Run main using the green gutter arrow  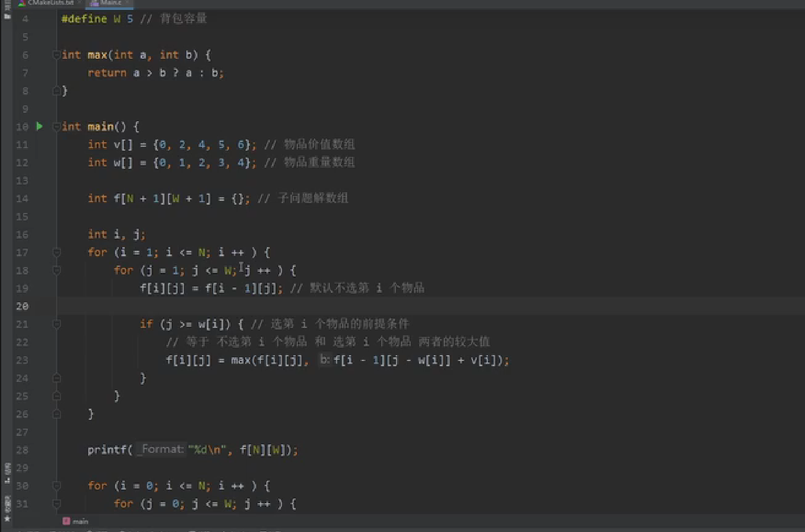pos(39,126)
